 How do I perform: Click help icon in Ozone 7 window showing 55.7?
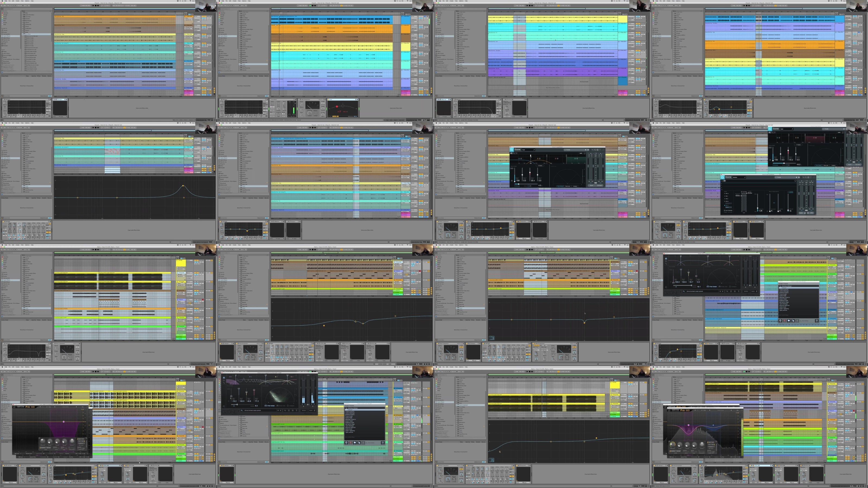click(x=739, y=292)
